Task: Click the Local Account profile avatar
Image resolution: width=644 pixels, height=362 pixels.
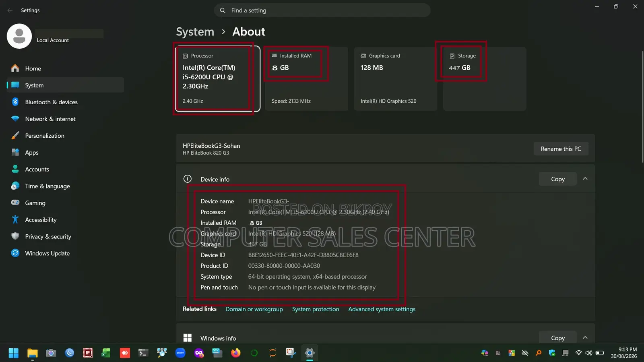Action: point(19,36)
